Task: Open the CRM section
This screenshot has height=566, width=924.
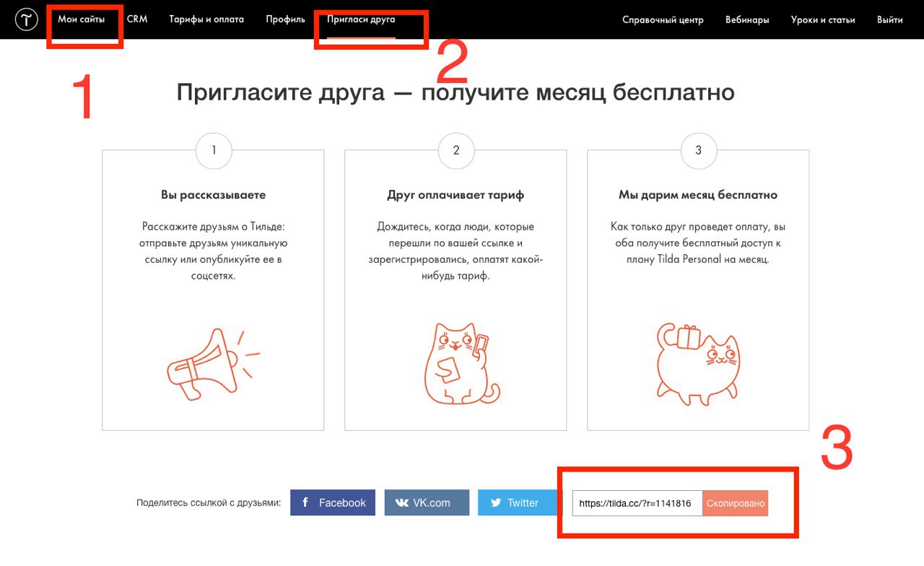Action: tap(137, 19)
